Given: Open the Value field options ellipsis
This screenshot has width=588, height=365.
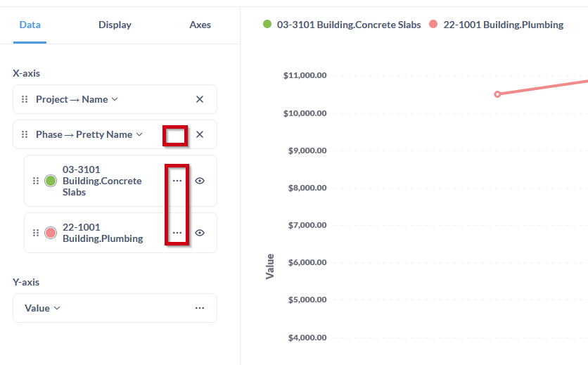Looking at the screenshot, I should pyautogui.click(x=200, y=308).
